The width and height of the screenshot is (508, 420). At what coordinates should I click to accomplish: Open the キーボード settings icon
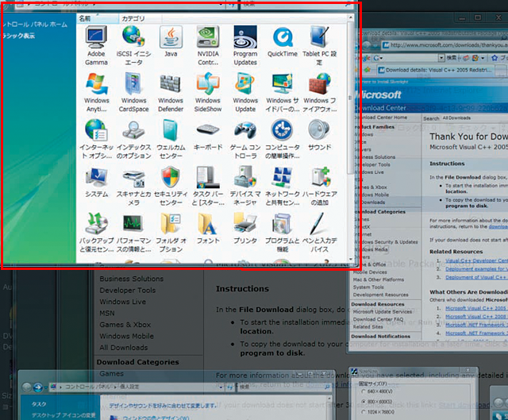208,136
